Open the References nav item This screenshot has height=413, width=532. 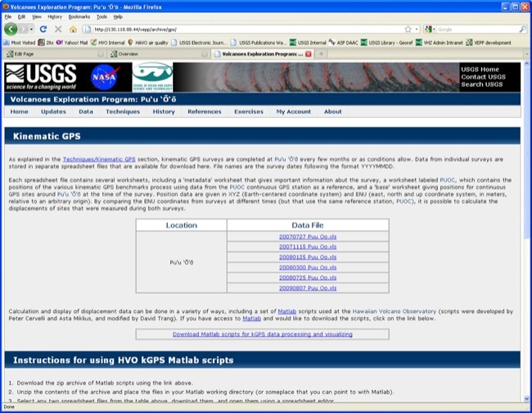[205, 111]
